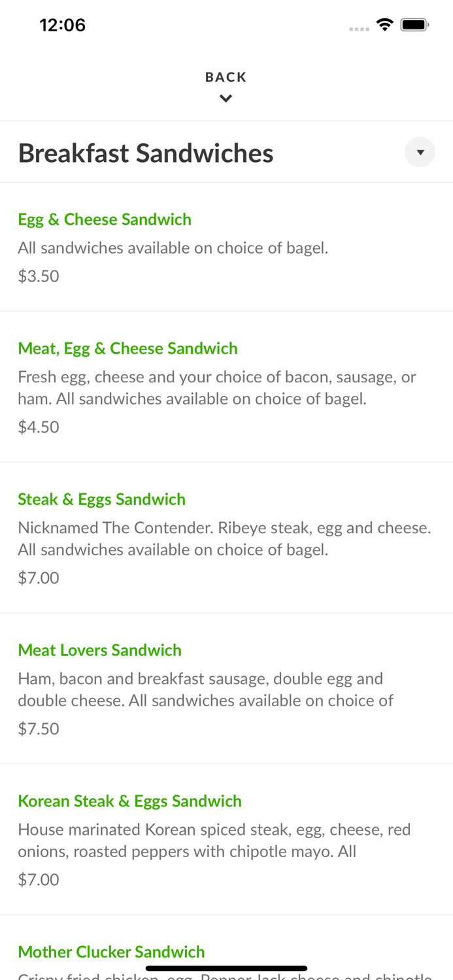Viewport: 453px width, 980px height.
Task: Tap the $7.00 price for Steak & Eggs
Action: coord(39,578)
